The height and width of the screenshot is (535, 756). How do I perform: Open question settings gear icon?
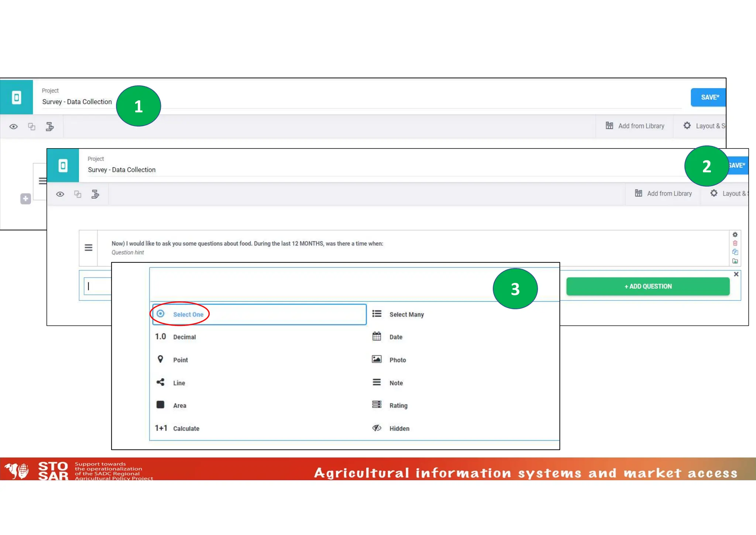(x=735, y=235)
